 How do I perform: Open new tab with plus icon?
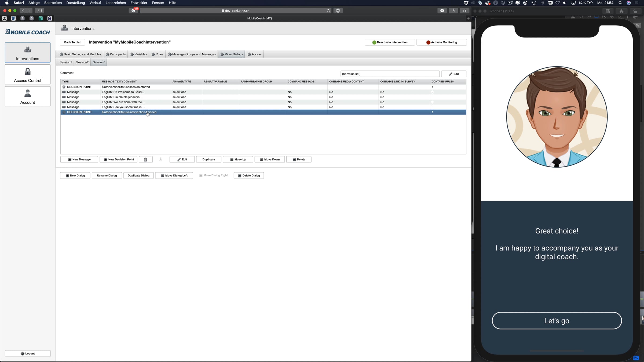[x=468, y=19]
